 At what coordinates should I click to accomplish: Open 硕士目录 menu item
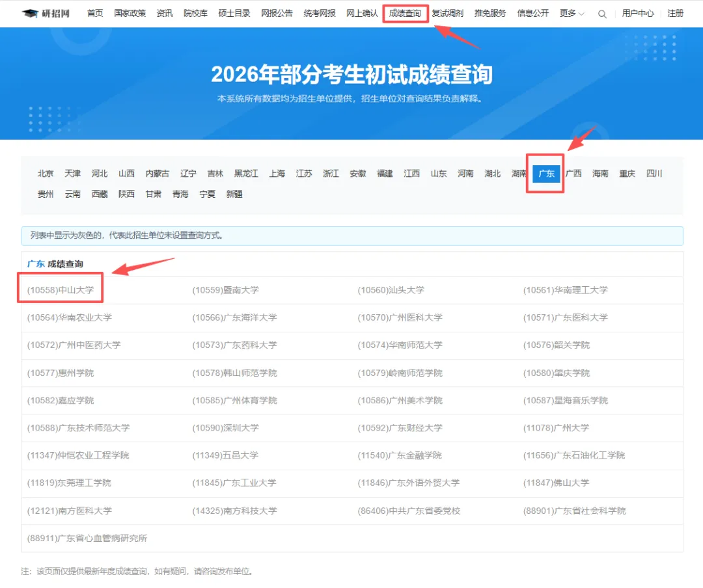(x=234, y=14)
